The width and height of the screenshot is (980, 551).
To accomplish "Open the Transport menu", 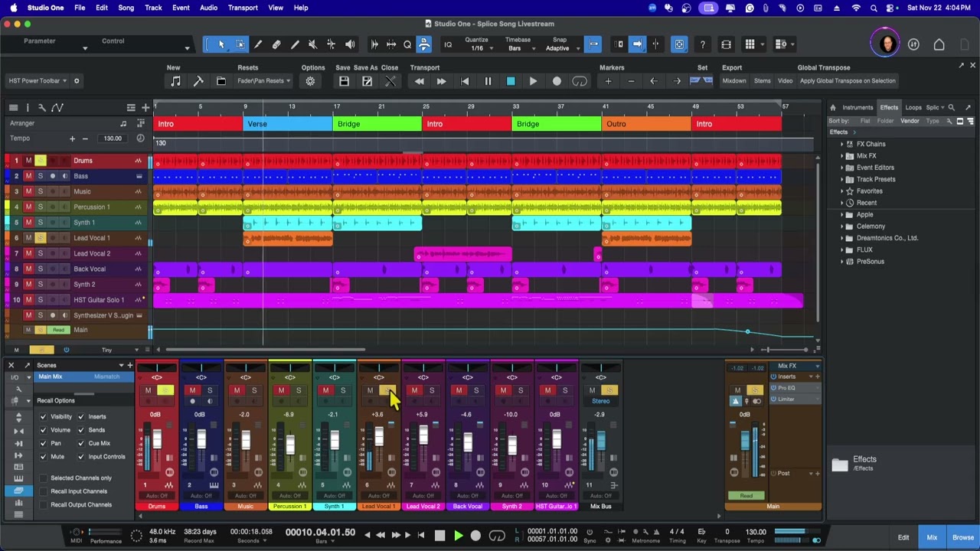I will [243, 8].
